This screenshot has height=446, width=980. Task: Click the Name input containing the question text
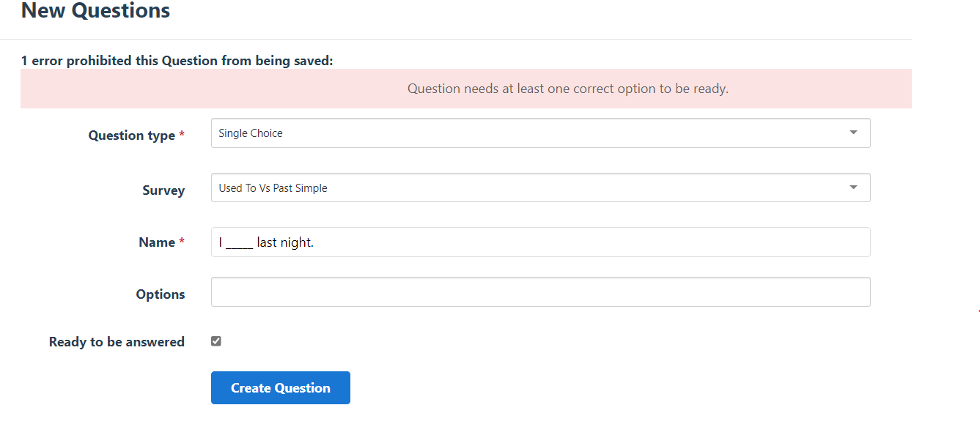[540, 242]
